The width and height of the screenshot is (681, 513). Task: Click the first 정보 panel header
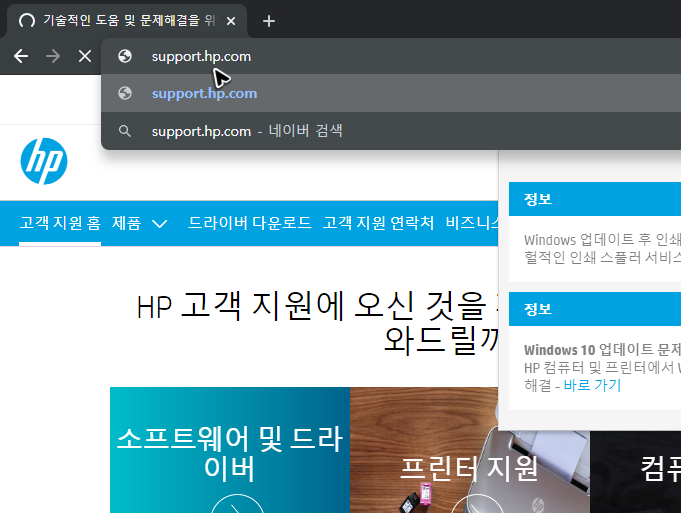click(595, 199)
